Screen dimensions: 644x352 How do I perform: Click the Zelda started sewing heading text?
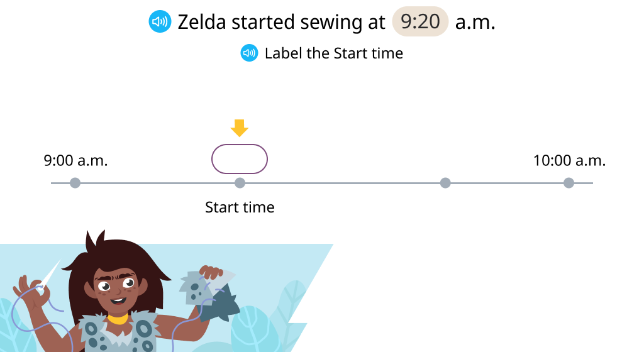pyautogui.click(x=281, y=22)
